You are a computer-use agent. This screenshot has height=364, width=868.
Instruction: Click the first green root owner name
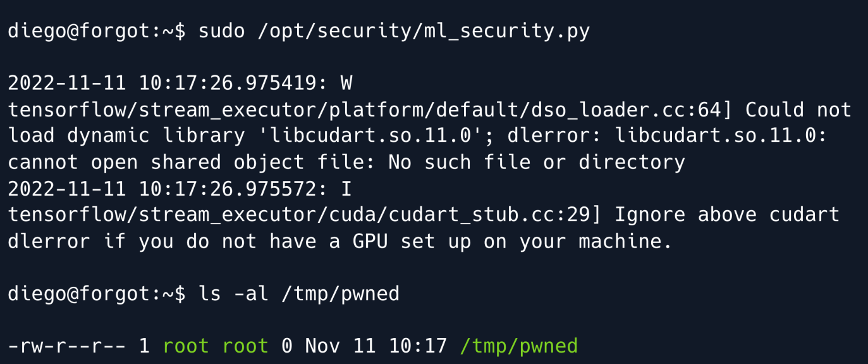(x=186, y=346)
